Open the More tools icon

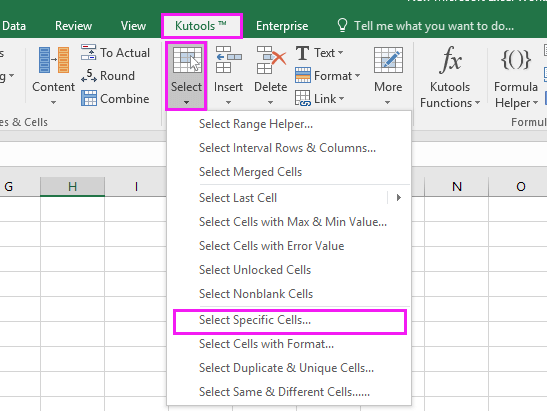(388, 60)
